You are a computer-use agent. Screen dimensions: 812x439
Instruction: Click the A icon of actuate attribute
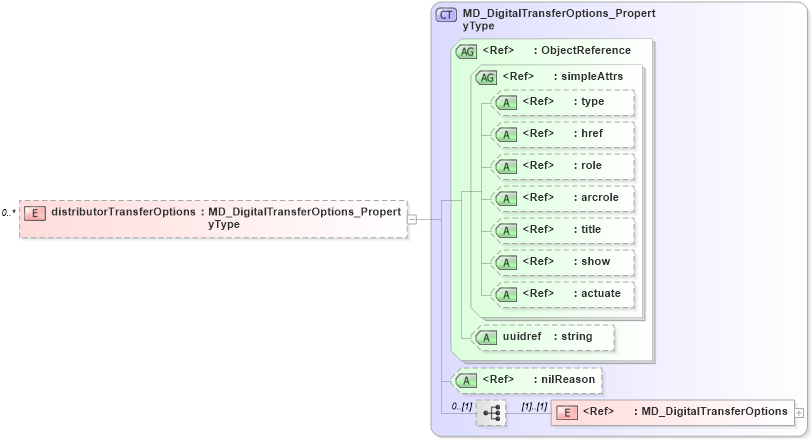tap(506, 295)
